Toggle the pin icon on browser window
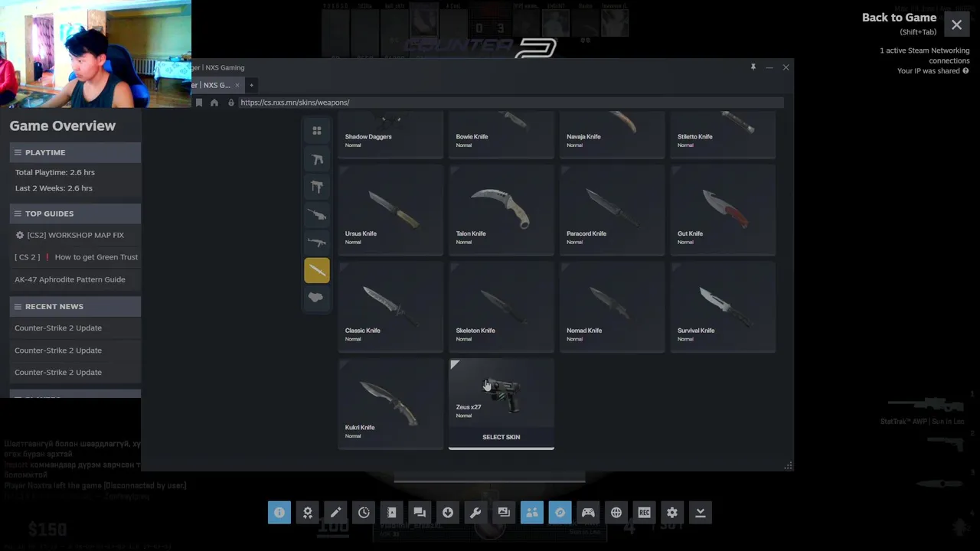Screen dimensions: 980x551 click(753, 67)
